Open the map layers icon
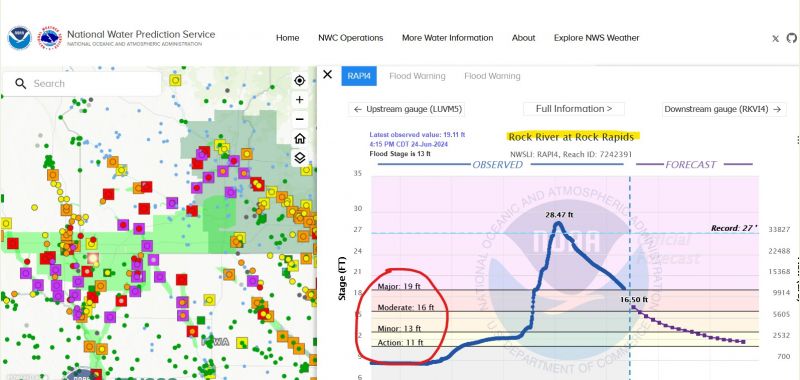The width and height of the screenshot is (800, 380). pos(299,158)
